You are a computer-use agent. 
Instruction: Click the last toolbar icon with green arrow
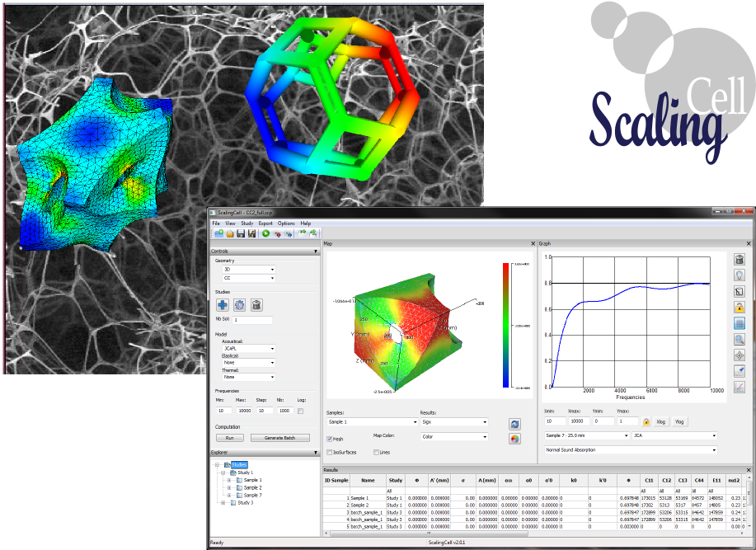[x=313, y=234]
